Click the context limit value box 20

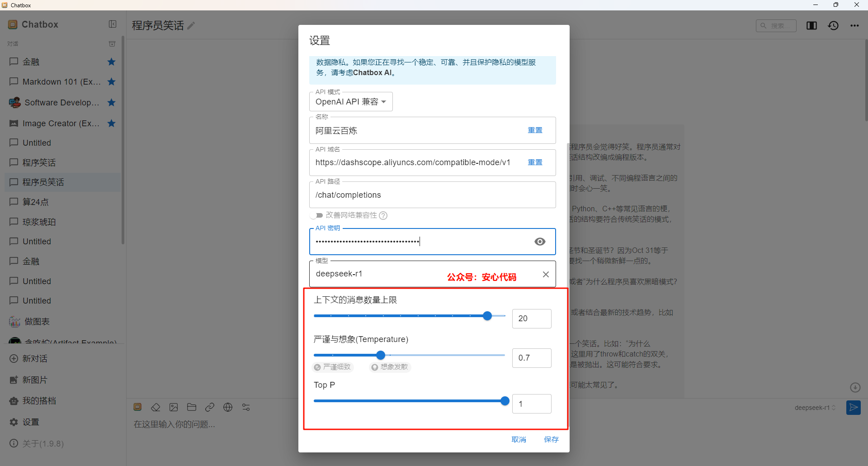pyautogui.click(x=532, y=319)
